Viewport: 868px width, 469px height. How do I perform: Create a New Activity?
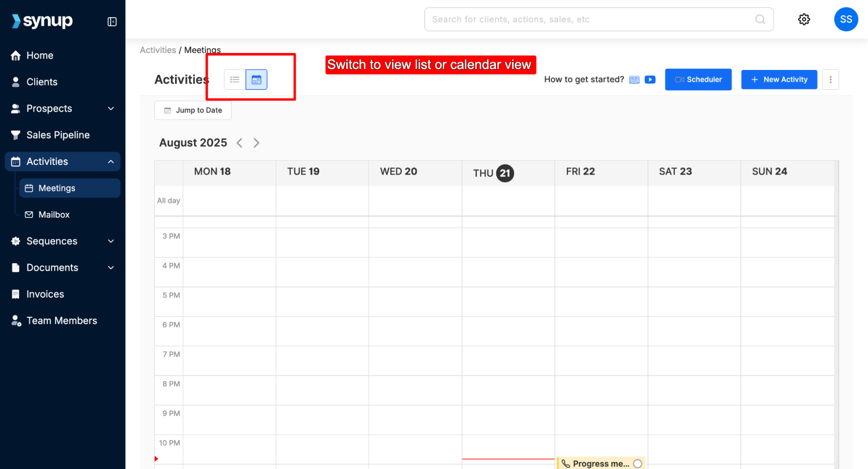[779, 79]
